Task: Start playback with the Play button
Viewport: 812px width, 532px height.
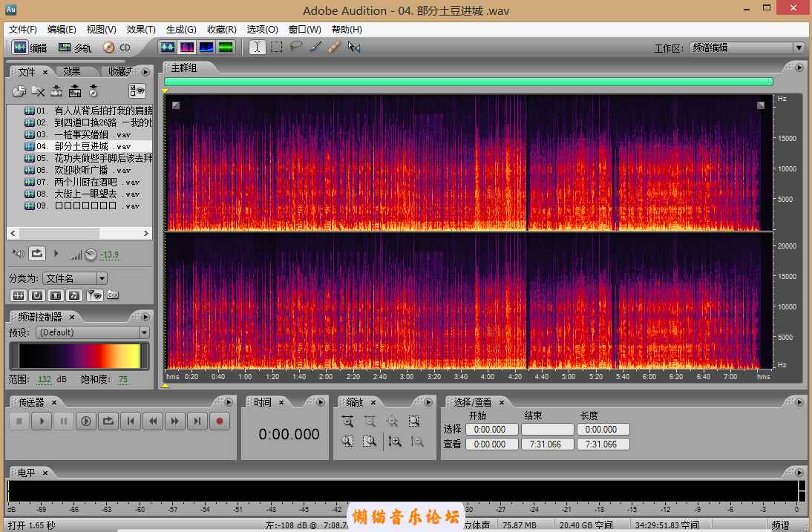Action: 42,421
